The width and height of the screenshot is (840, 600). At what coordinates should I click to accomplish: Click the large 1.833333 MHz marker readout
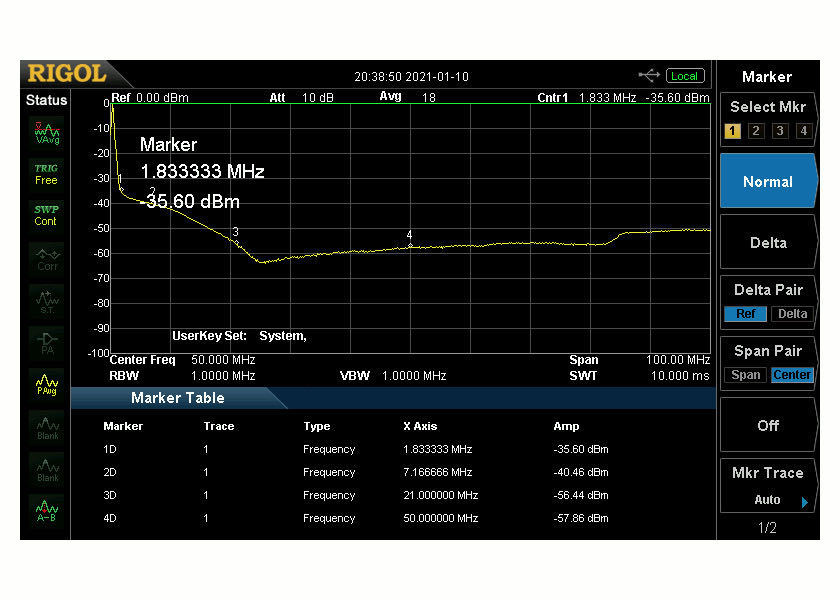click(202, 171)
